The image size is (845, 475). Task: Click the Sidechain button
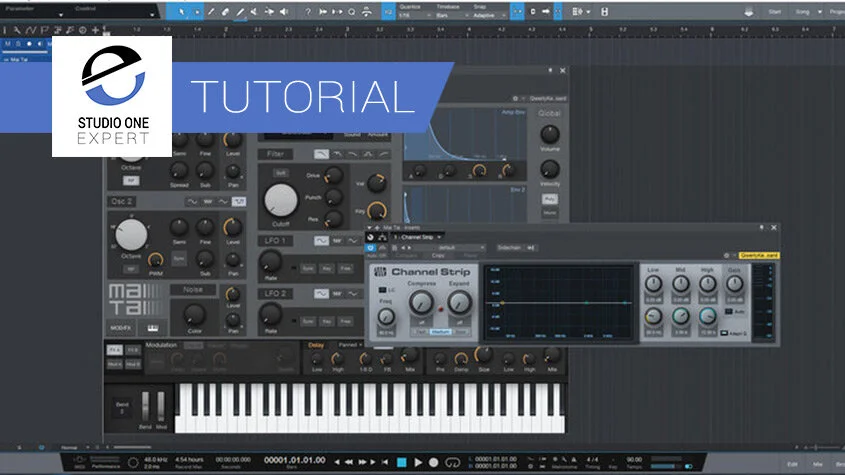click(x=509, y=247)
